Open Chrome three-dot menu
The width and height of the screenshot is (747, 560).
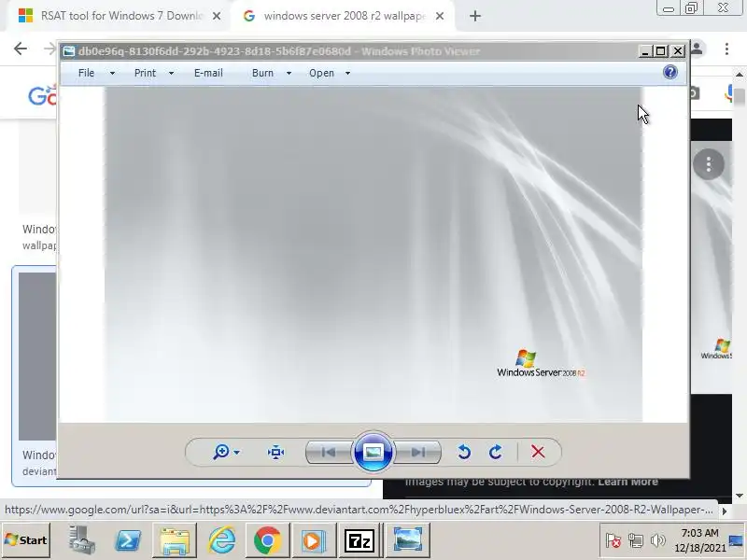(x=726, y=49)
